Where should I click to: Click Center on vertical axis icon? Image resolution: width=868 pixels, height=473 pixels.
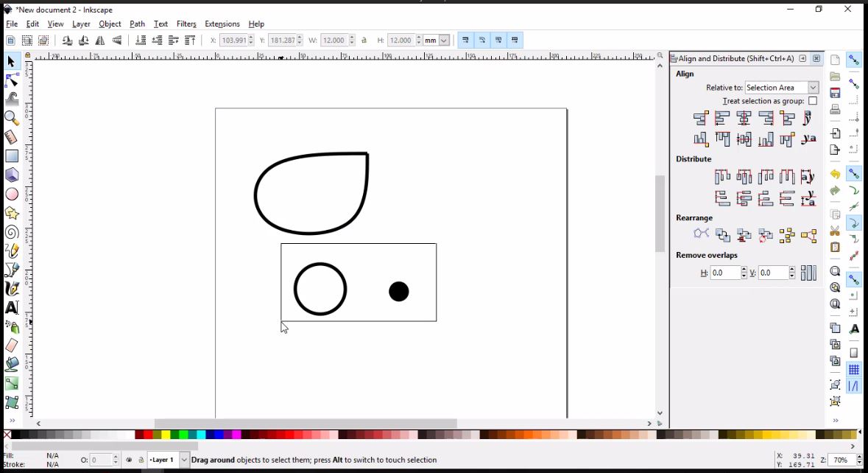pos(744,118)
